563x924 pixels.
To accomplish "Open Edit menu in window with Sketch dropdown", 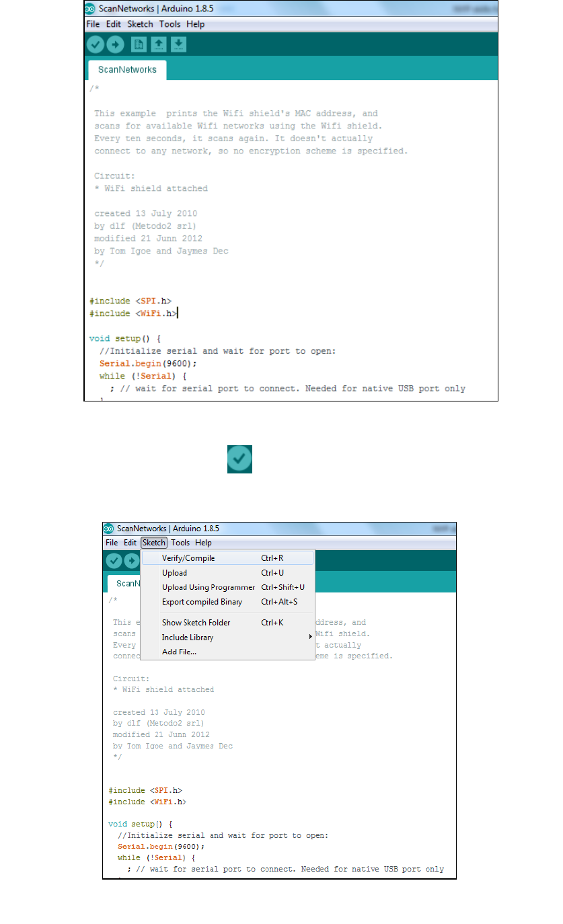I will [130, 543].
